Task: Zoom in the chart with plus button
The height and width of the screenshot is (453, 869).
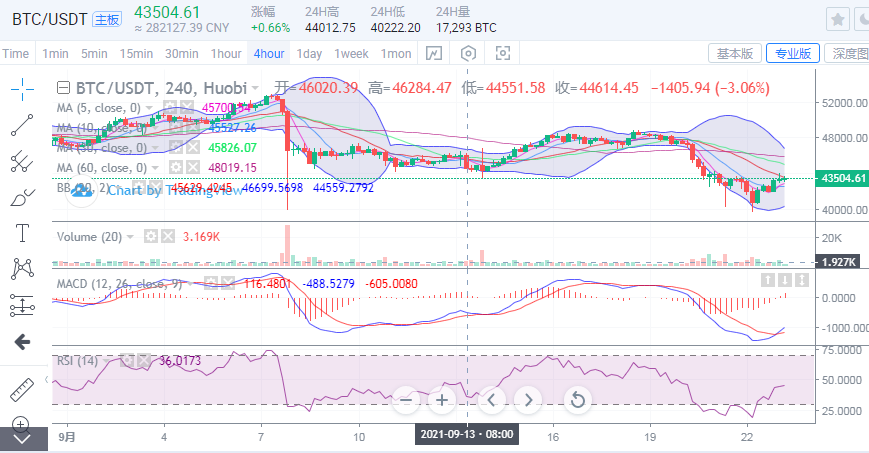Action: click(x=441, y=401)
